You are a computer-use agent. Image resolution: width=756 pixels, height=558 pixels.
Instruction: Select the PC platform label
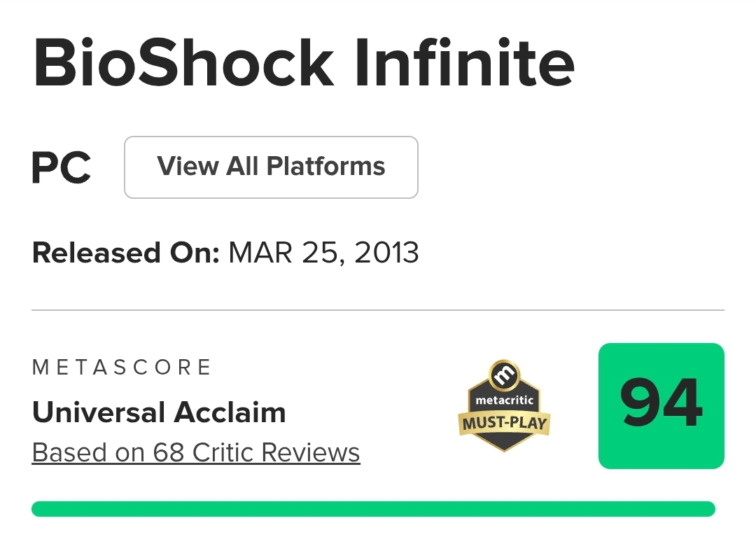(62, 168)
